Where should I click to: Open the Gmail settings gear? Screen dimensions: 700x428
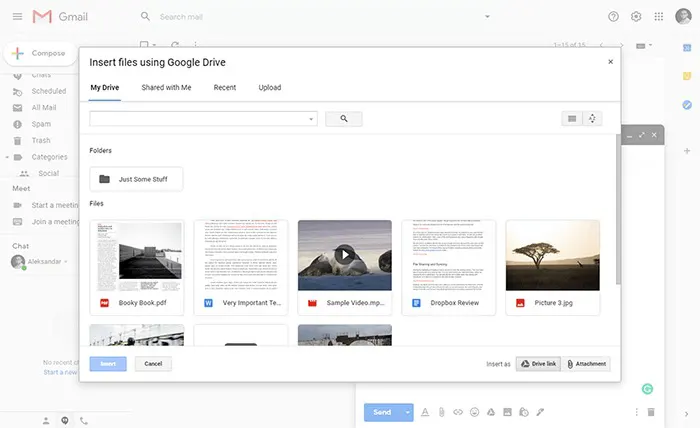coord(636,17)
